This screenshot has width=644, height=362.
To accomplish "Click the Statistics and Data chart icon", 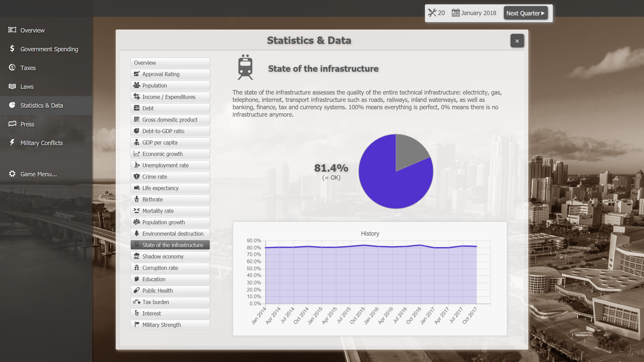I will (x=12, y=105).
